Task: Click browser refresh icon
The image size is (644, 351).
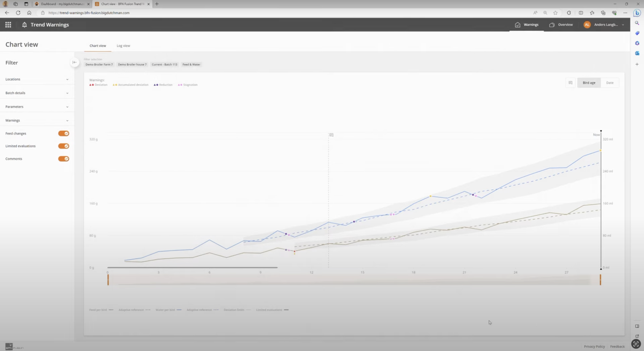Action: 18,13
